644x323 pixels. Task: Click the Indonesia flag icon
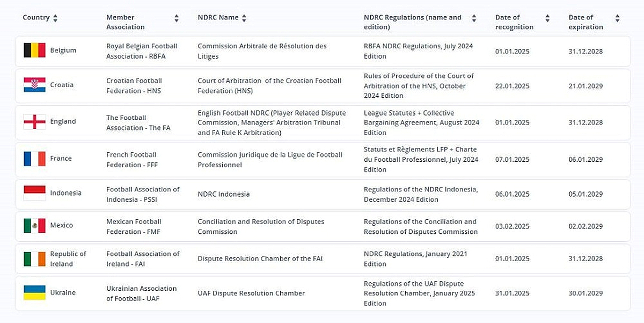pyautogui.click(x=34, y=193)
